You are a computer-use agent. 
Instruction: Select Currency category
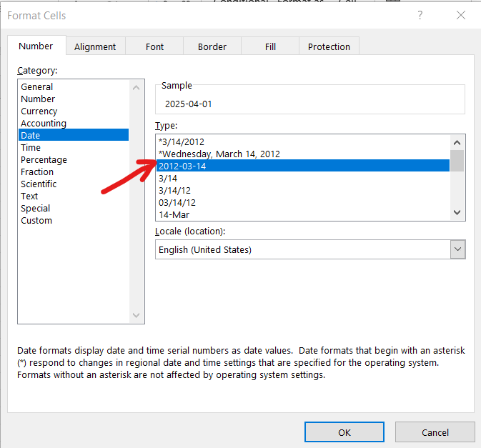tap(74, 111)
